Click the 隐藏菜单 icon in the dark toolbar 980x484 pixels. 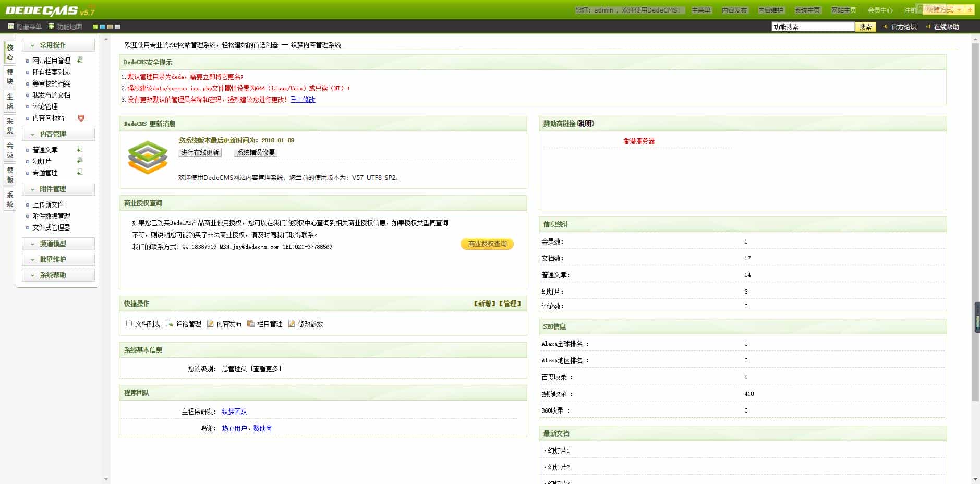click(11, 27)
